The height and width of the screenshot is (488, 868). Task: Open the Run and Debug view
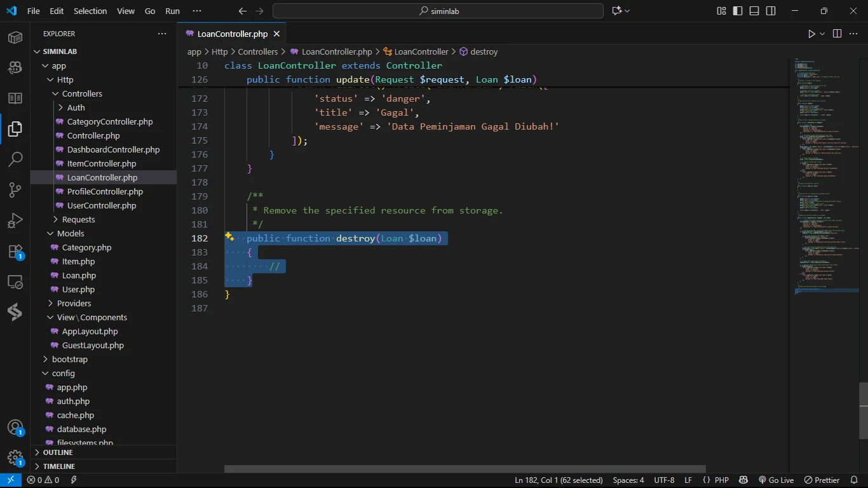tap(15, 220)
